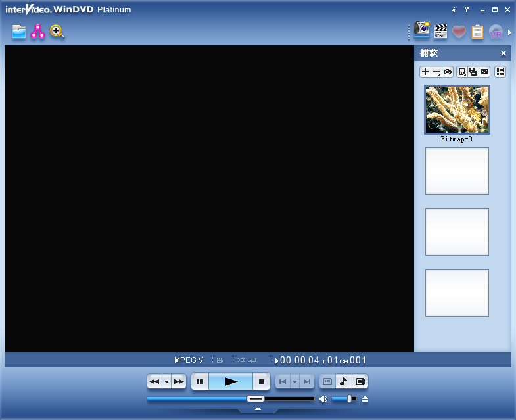Play the video
516x420 pixels.
231,381
